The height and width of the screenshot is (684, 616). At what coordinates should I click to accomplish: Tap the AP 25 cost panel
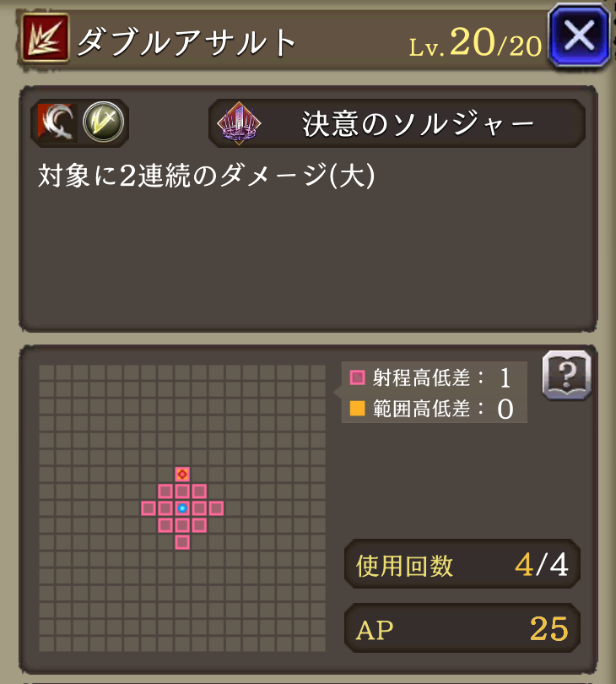coord(462,628)
